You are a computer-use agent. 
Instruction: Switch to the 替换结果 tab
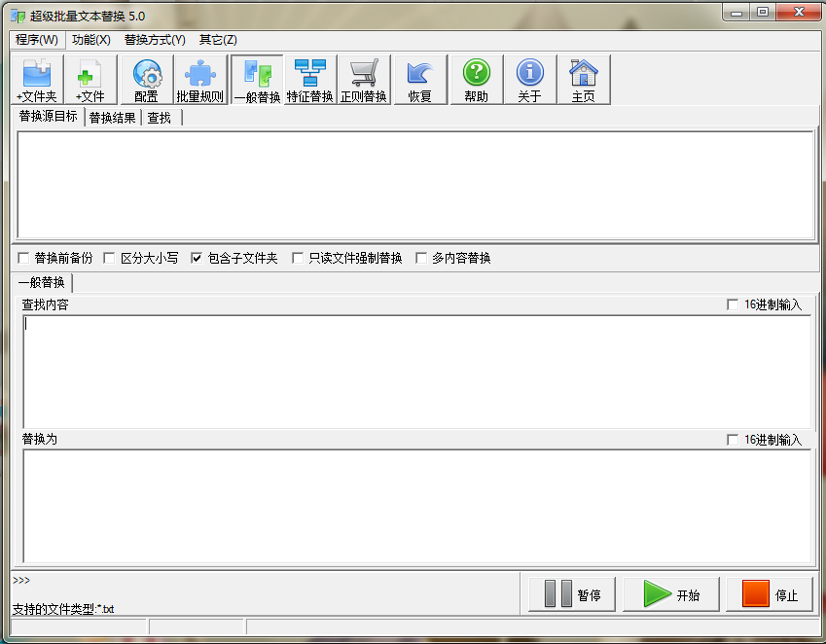coord(112,118)
